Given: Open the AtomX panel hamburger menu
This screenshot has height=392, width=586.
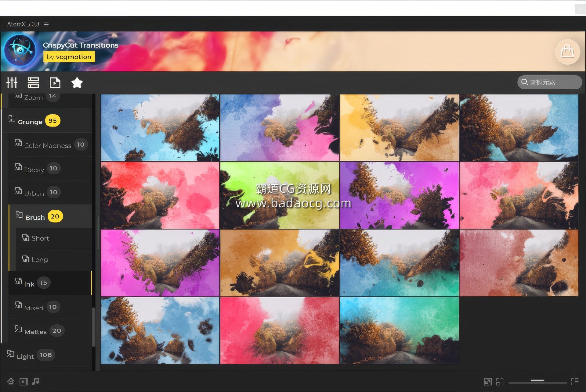Looking at the screenshot, I should pyautogui.click(x=46, y=24).
